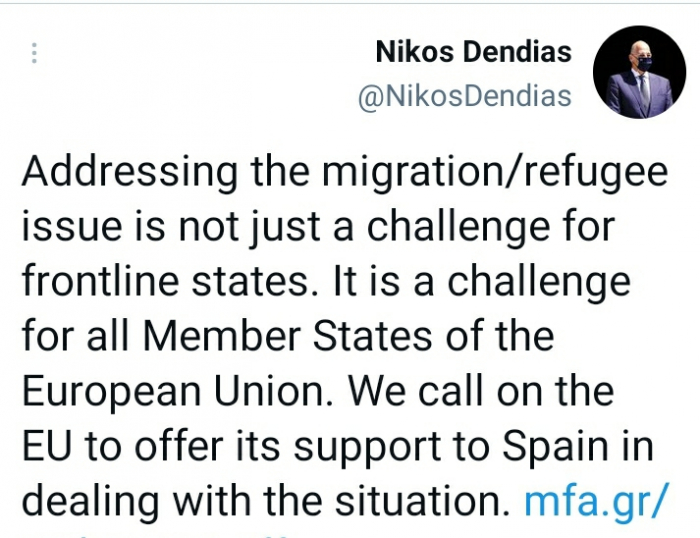The height and width of the screenshot is (538, 700).
Task: Click the @NikosDendias handle
Action: point(465,96)
